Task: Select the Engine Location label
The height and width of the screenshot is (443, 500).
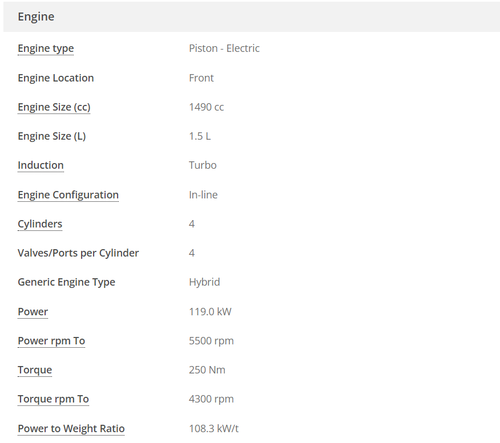Action: [x=56, y=78]
